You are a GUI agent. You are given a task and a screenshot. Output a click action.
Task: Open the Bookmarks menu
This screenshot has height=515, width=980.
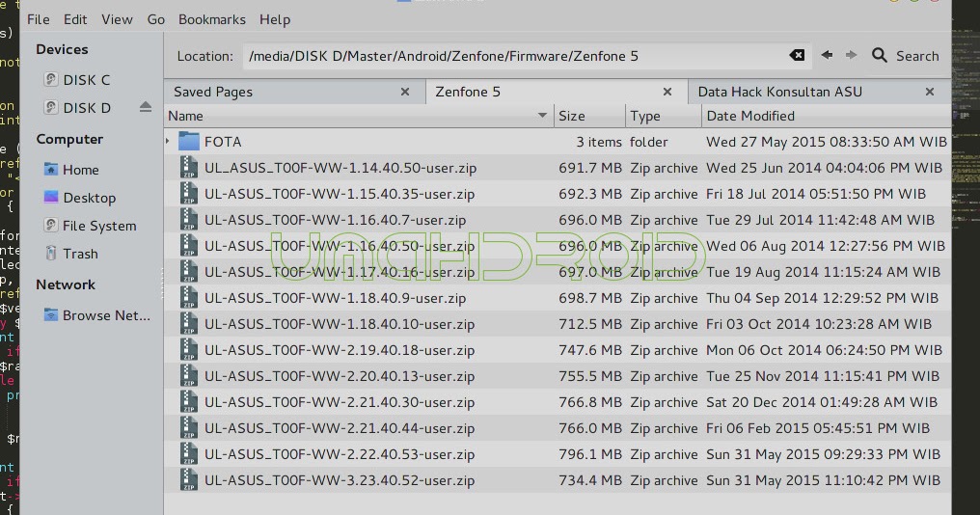pyautogui.click(x=212, y=19)
